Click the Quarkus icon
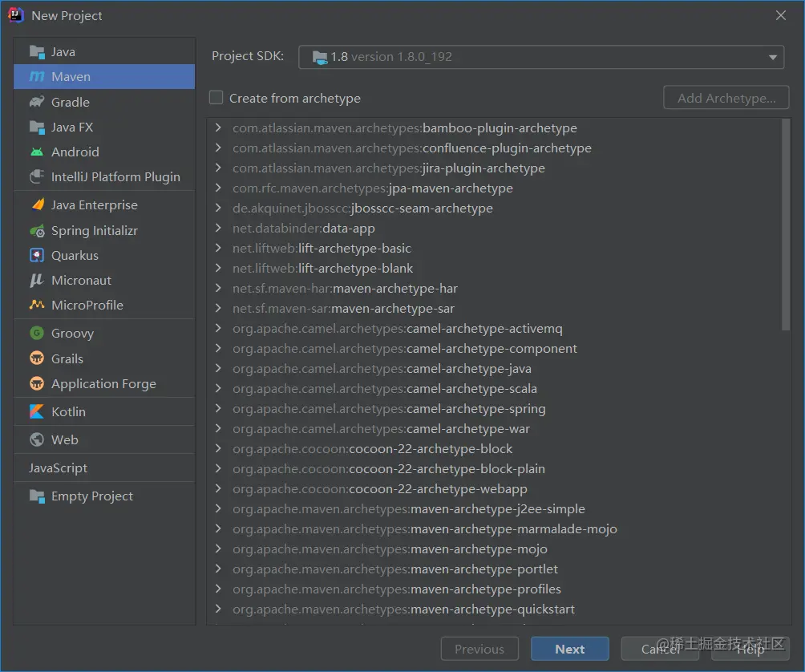 (37, 255)
